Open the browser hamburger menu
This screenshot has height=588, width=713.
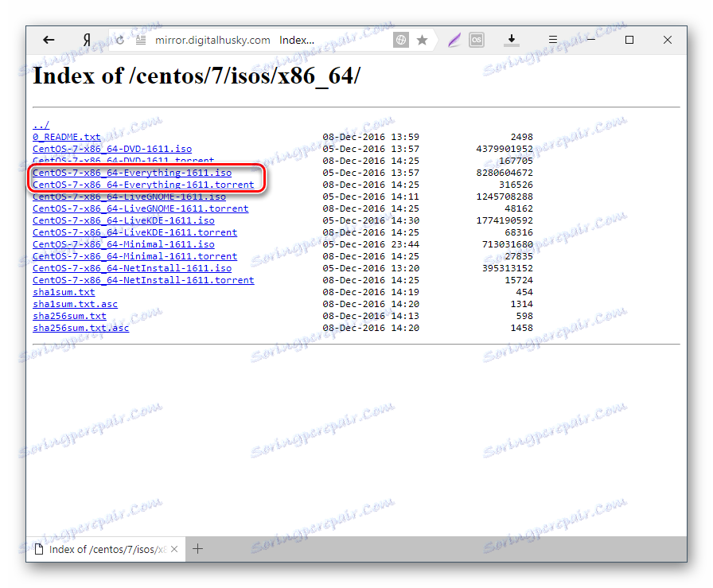pyautogui.click(x=552, y=39)
